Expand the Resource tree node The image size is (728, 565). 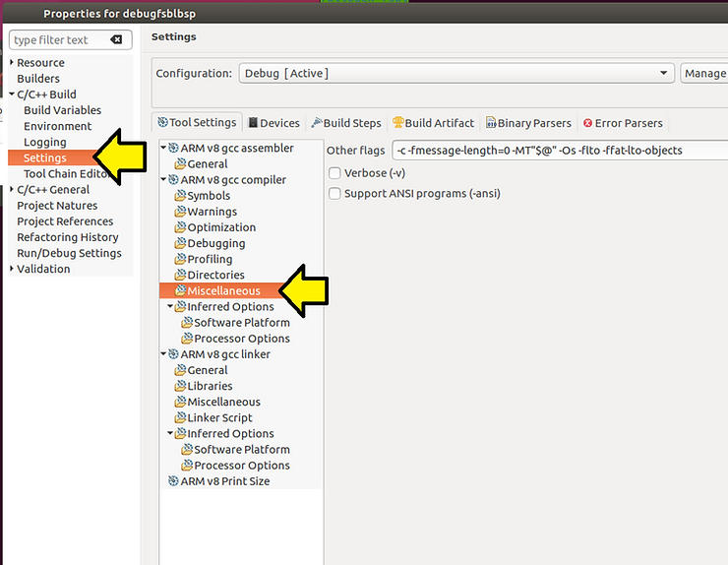(12, 62)
